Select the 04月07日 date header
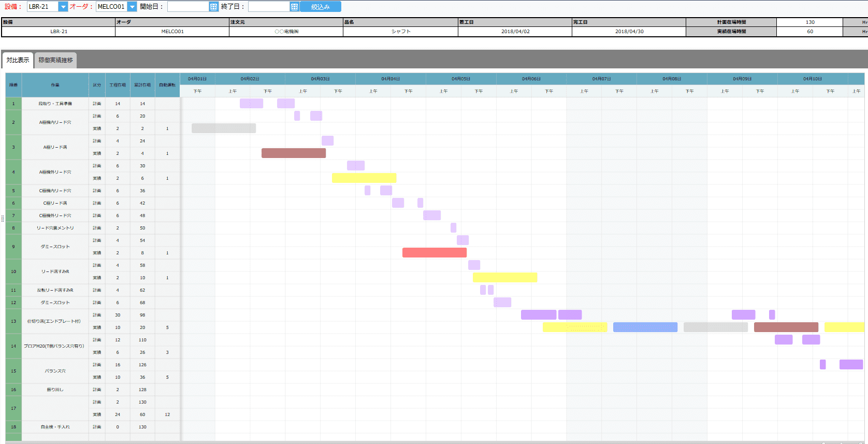868x444 pixels. click(x=601, y=79)
